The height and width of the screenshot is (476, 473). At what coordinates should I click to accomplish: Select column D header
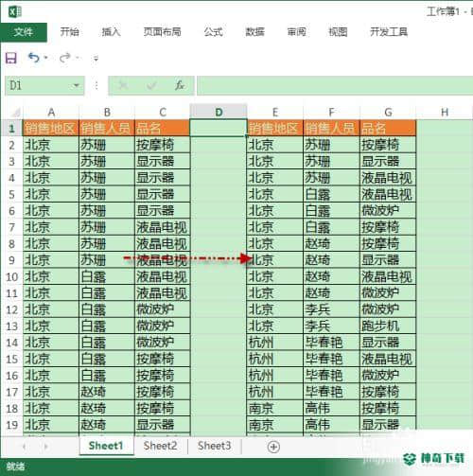tap(219, 112)
